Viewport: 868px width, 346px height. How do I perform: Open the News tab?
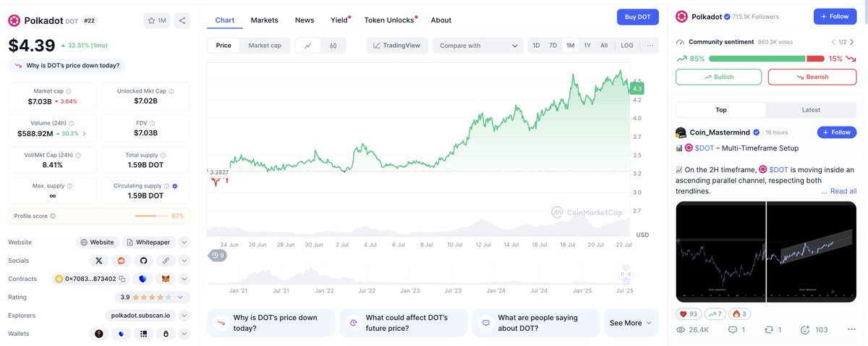305,20
